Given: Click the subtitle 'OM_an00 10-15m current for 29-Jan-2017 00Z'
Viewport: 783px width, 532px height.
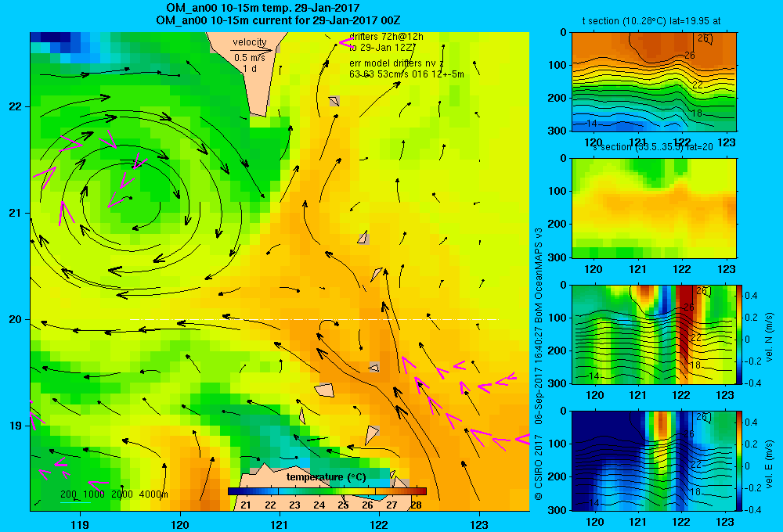Looking at the screenshot, I should (x=278, y=20).
